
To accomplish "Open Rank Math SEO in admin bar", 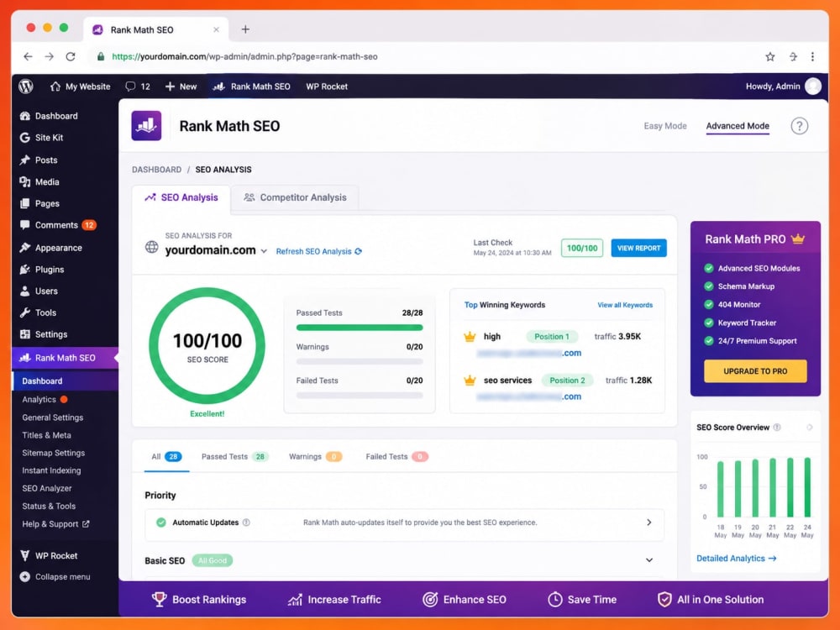I will pyautogui.click(x=252, y=87).
